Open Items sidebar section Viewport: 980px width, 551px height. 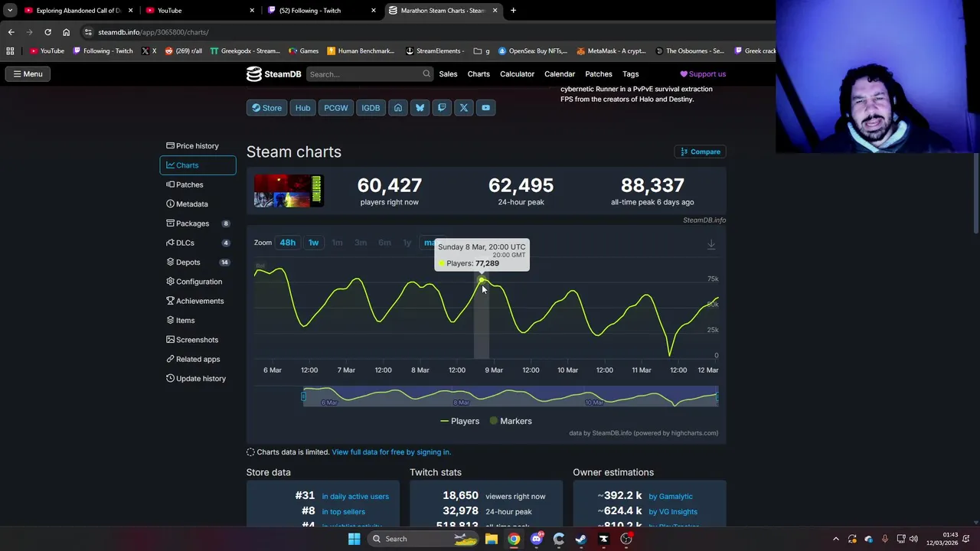click(198, 320)
